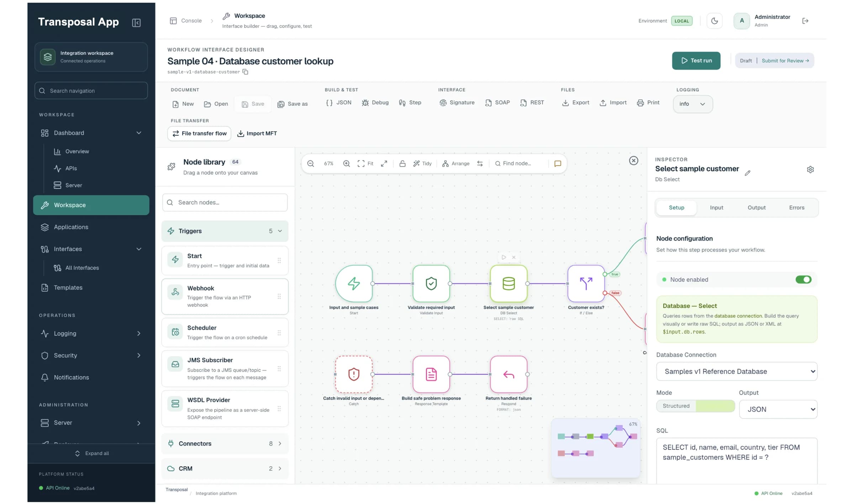854x504 pixels.
Task: Expand the CRM category
Action: click(x=225, y=468)
